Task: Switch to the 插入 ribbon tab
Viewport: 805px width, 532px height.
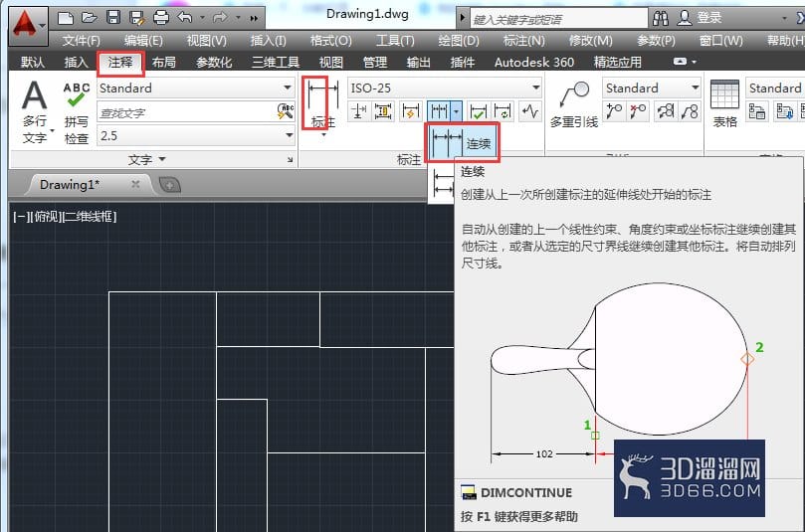Action: 76,62
